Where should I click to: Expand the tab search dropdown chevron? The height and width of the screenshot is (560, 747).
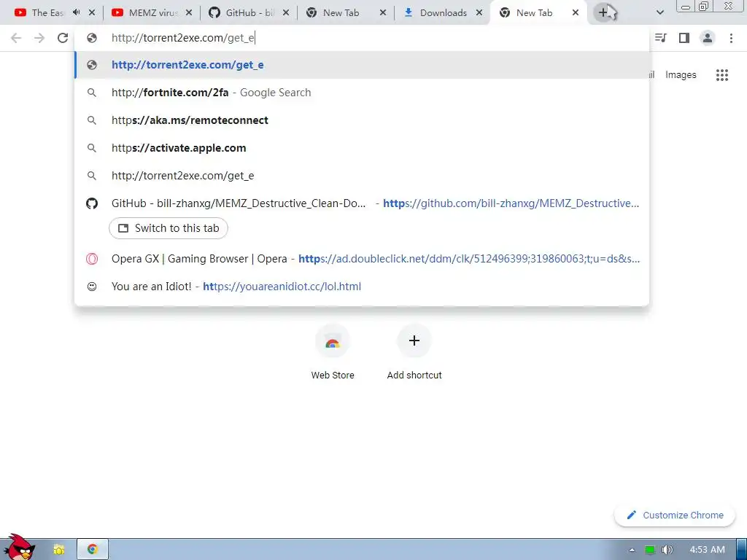(659, 13)
